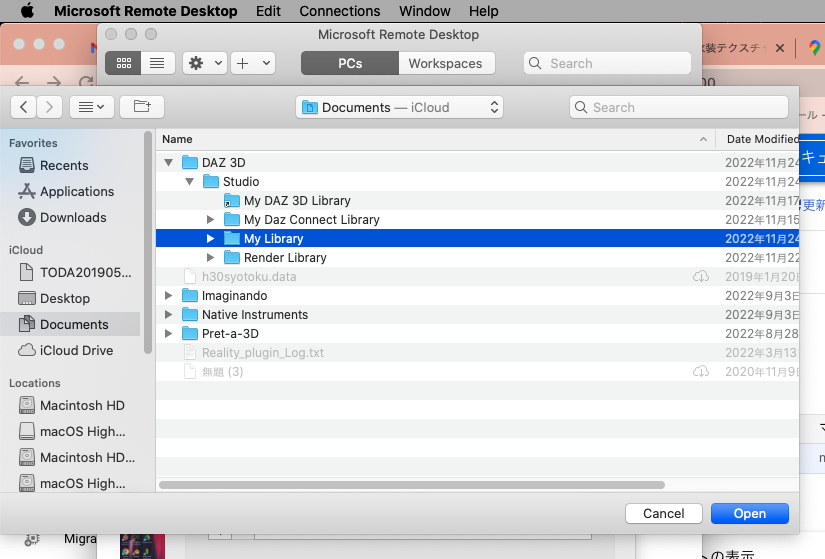
Task: Open the add button dropdown arrow
Action: pos(266,63)
